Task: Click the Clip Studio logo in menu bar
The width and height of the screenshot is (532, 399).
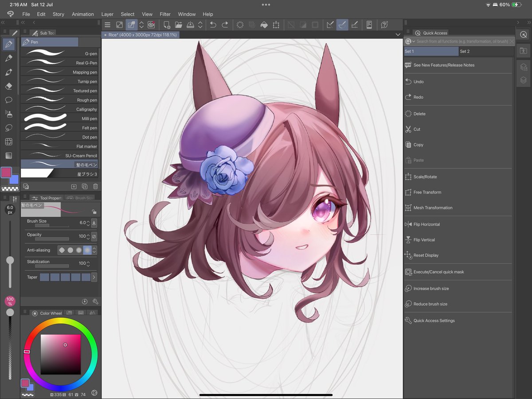Action: [11, 14]
